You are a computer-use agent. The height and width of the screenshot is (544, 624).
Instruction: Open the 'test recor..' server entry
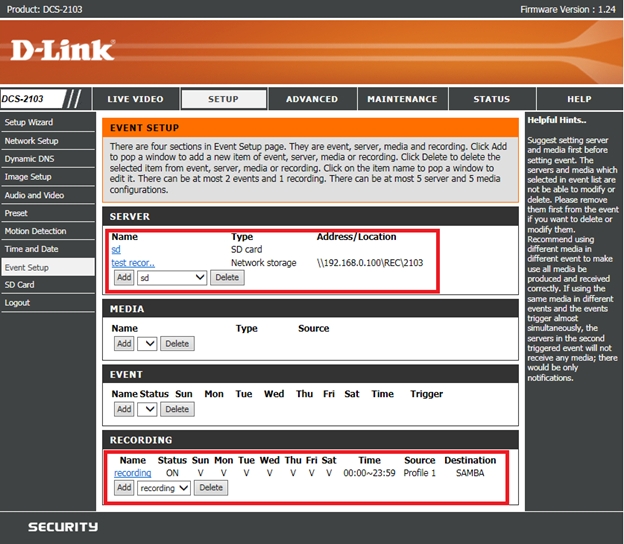[x=133, y=263]
